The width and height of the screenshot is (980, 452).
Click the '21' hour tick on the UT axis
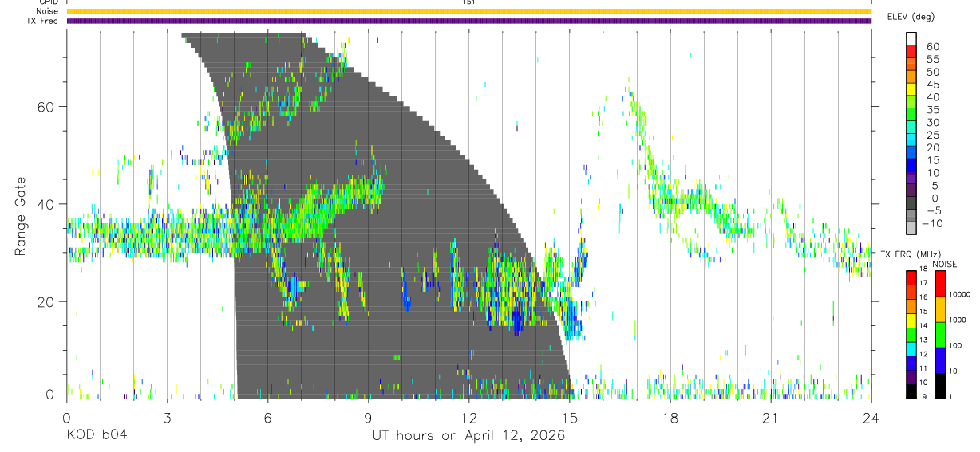(x=771, y=417)
